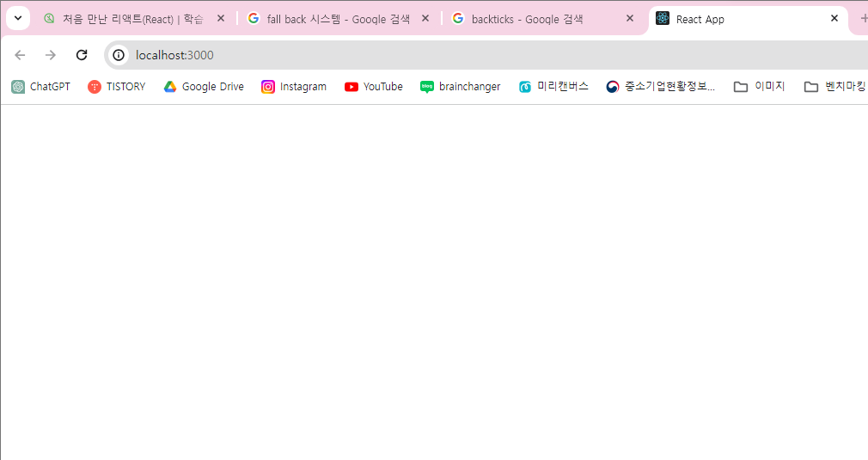This screenshot has height=460, width=868.
Task: Go back to previous page
Action: click(x=20, y=55)
